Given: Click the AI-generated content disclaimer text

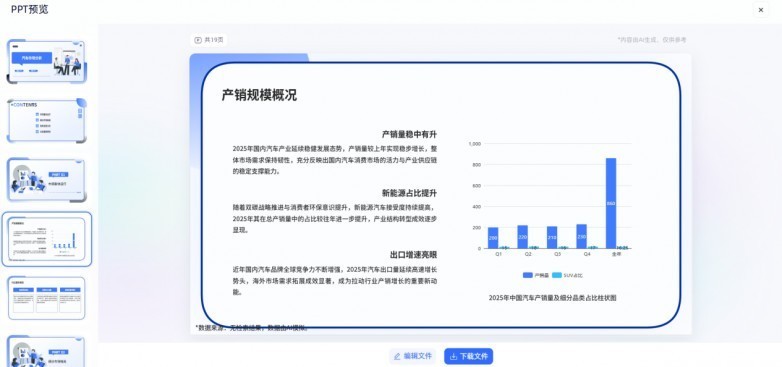Looking at the screenshot, I should pos(652,40).
